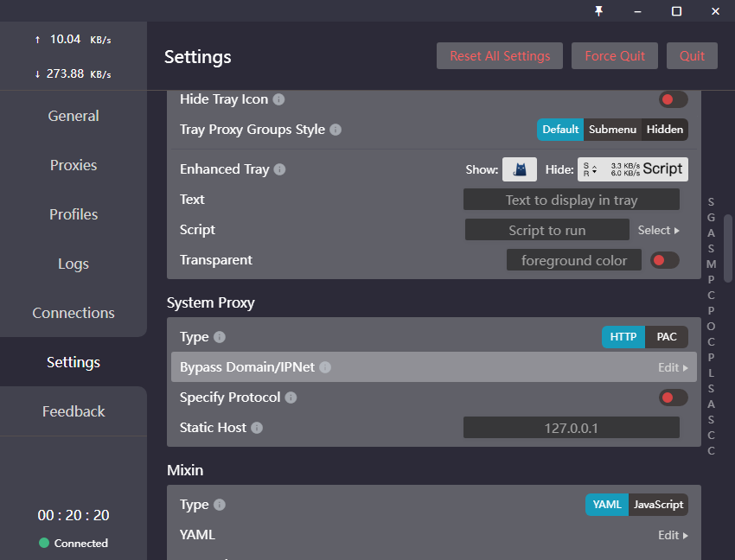This screenshot has height=560, width=735.
Task: Click the speed Script icon for Hide
Action: tap(633, 169)
